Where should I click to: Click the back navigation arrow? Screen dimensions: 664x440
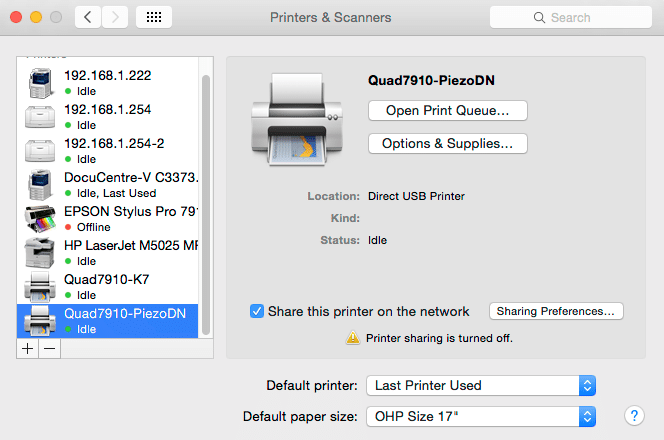pyautogui.click(x=88, y=18)
